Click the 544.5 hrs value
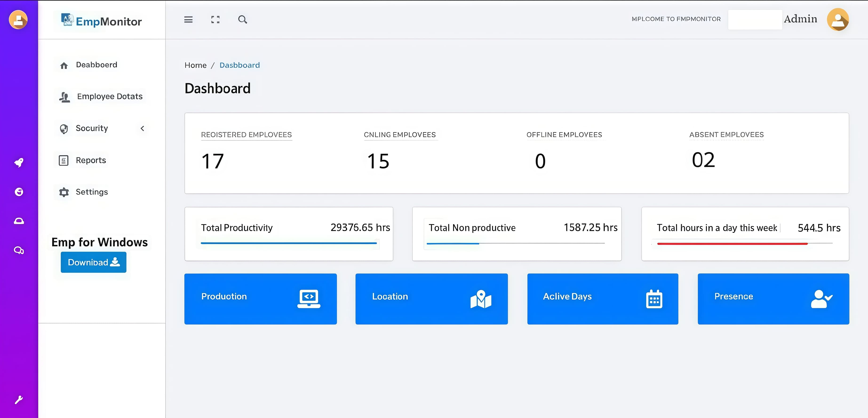868x418 pixels. (x=819, y=228)
